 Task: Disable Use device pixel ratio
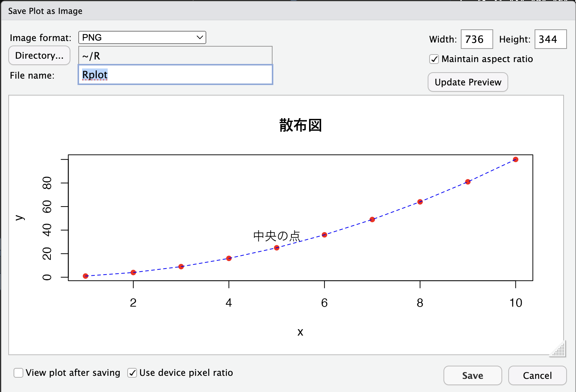132,372
